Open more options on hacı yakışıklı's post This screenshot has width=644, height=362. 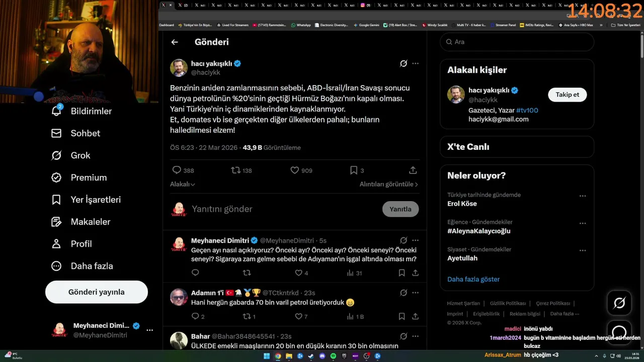[x=415, y=63]
